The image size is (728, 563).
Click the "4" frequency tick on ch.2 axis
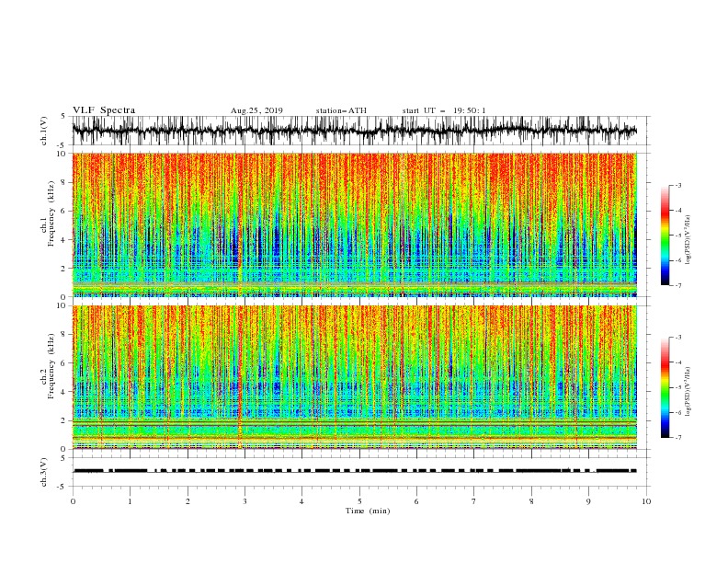pyautogui.click(x=64, y=392)
